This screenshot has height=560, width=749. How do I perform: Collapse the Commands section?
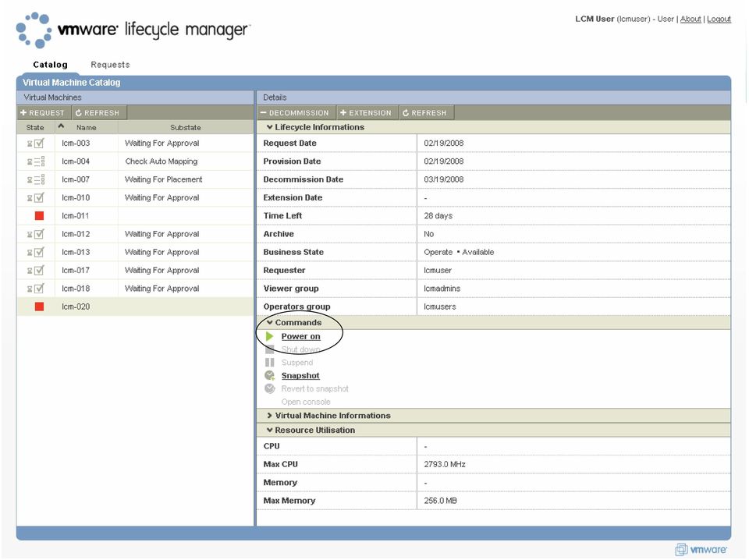(x=269, y=323)
